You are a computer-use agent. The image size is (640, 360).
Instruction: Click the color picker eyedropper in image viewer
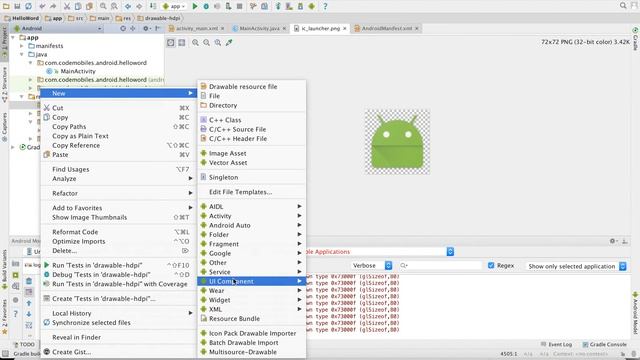[x=229, y=42]
